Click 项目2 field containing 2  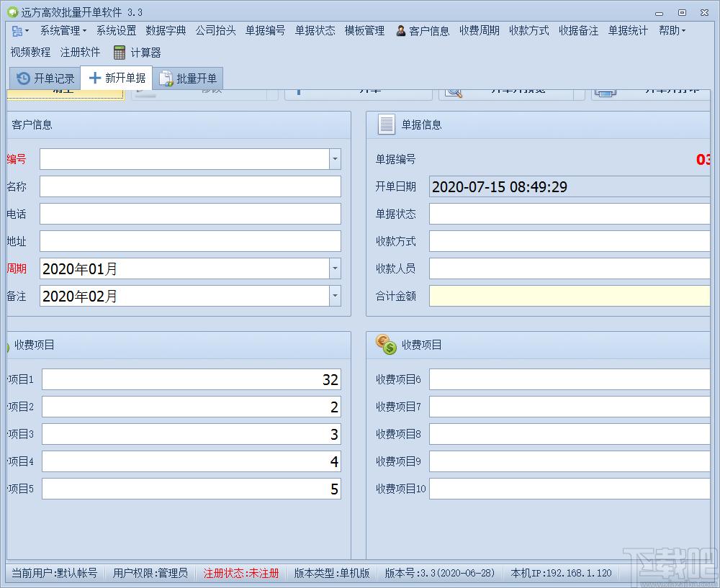click(192, 407)
